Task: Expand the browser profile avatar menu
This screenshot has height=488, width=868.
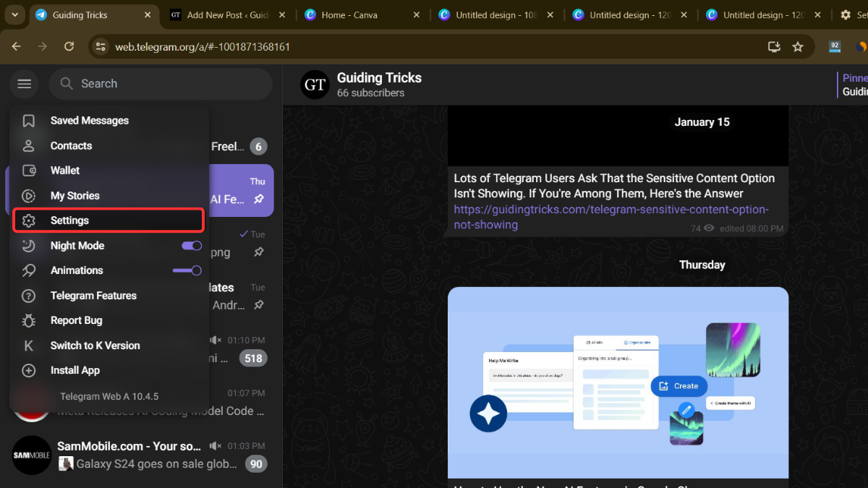Action: tap(863, 46)
